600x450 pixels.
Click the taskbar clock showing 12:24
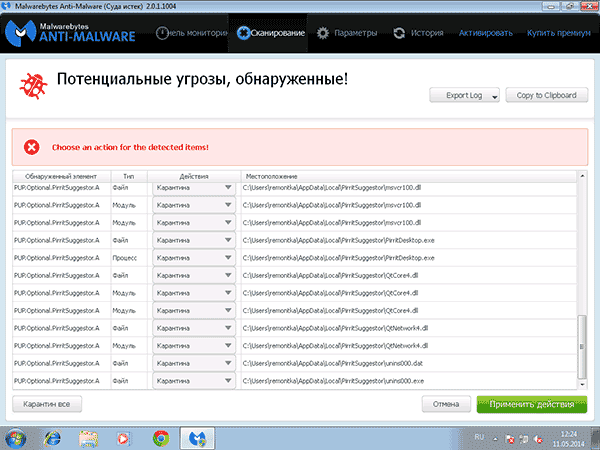pyautogui.click(x=569, y=439)
